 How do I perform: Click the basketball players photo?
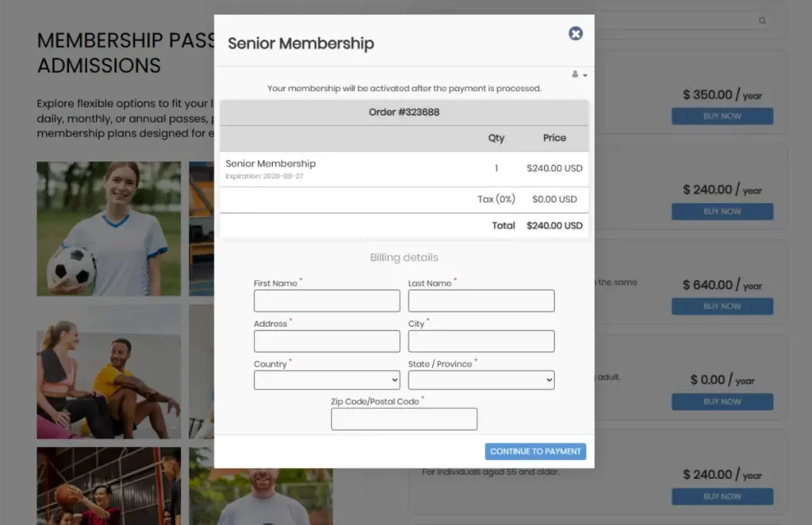point(109,486)
